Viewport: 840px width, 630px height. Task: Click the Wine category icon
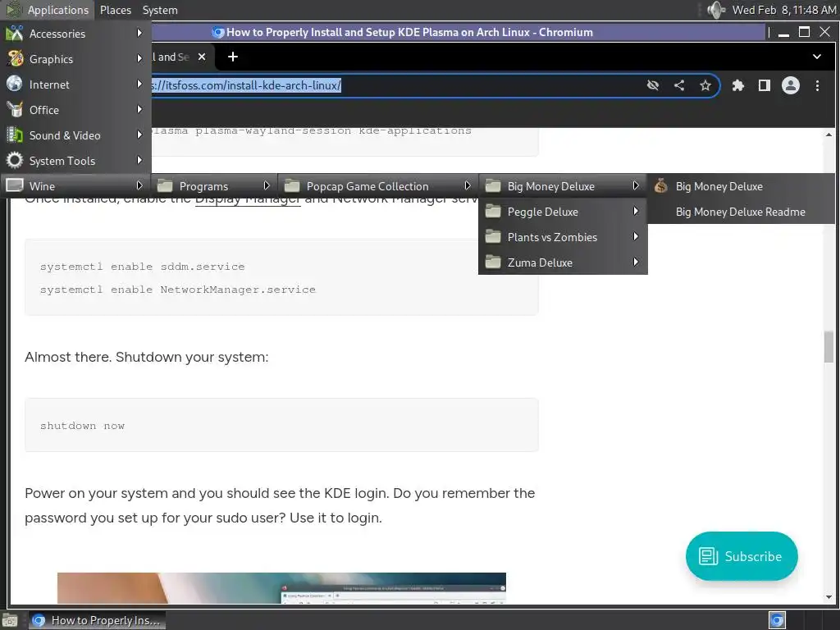[x=15, y=185]
